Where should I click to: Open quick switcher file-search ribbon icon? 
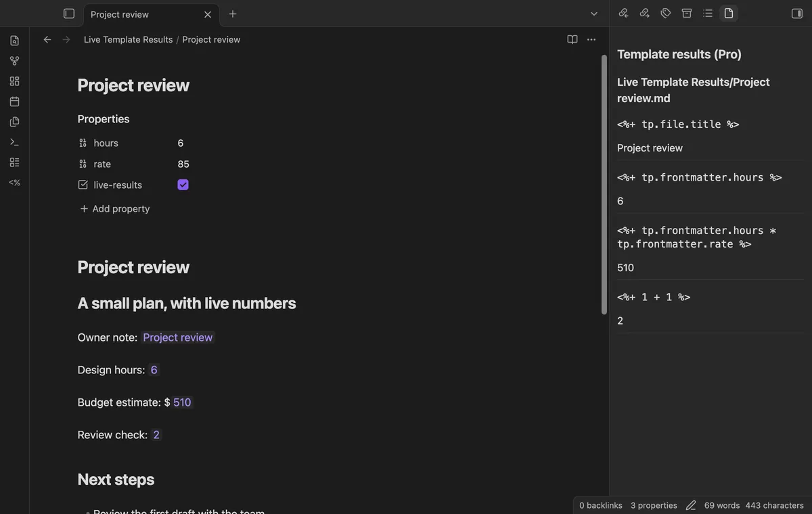pyautogui.click(x=14, y=41)
